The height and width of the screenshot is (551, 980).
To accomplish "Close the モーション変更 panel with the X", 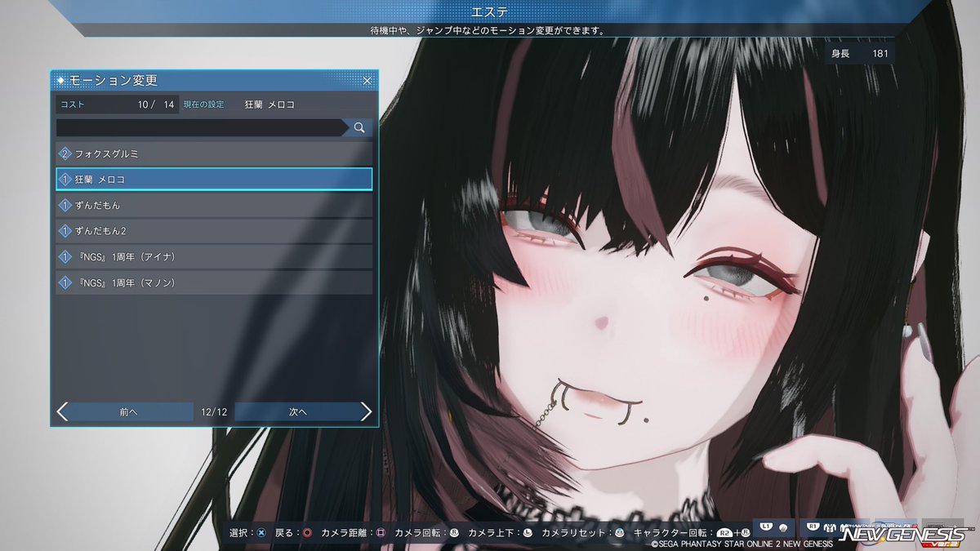I will click(367, 81).
